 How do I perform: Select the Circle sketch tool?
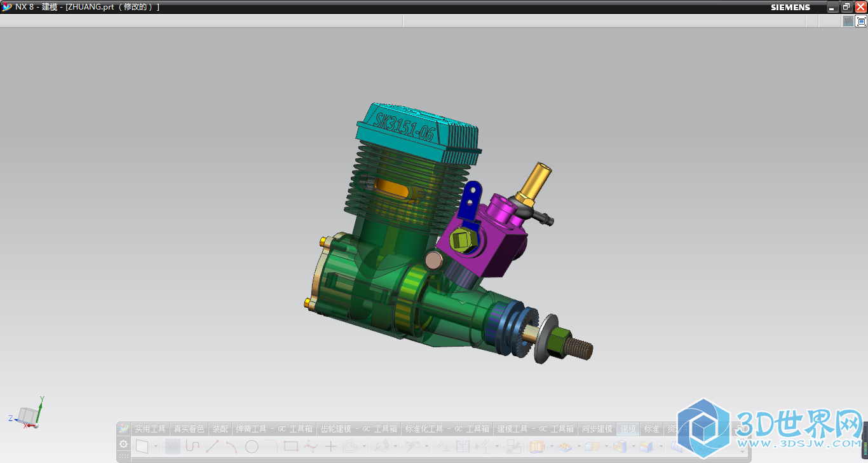click(x=252, y=446)
